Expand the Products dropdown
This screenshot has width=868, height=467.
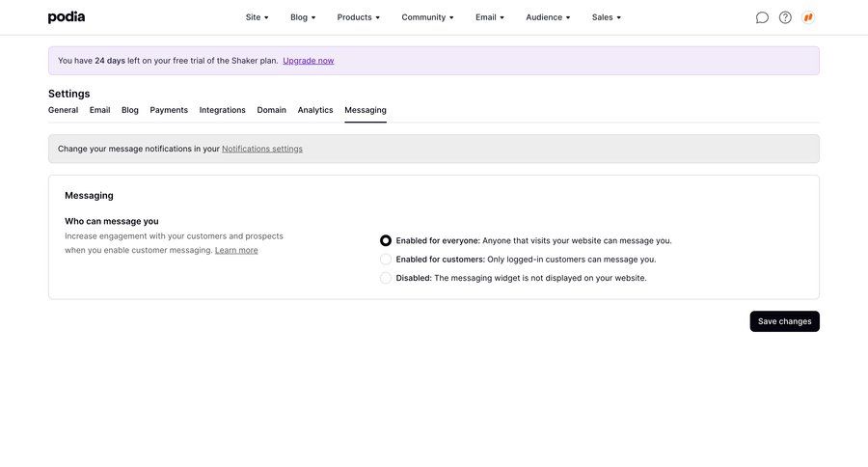coord(358,17)
